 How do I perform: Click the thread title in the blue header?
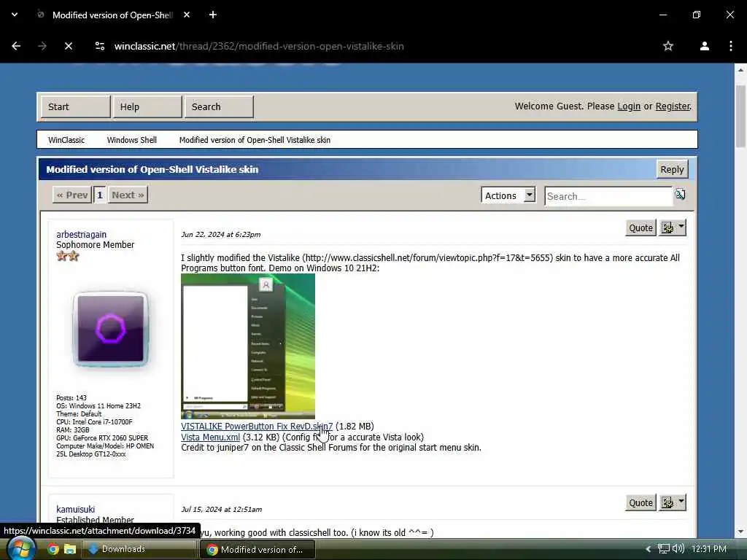[152, 169]
